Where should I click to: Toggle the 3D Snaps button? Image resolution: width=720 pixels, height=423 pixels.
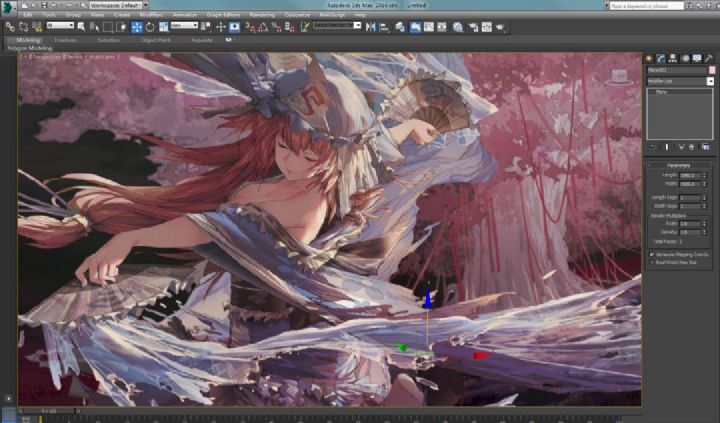click(x=250, y=27)
